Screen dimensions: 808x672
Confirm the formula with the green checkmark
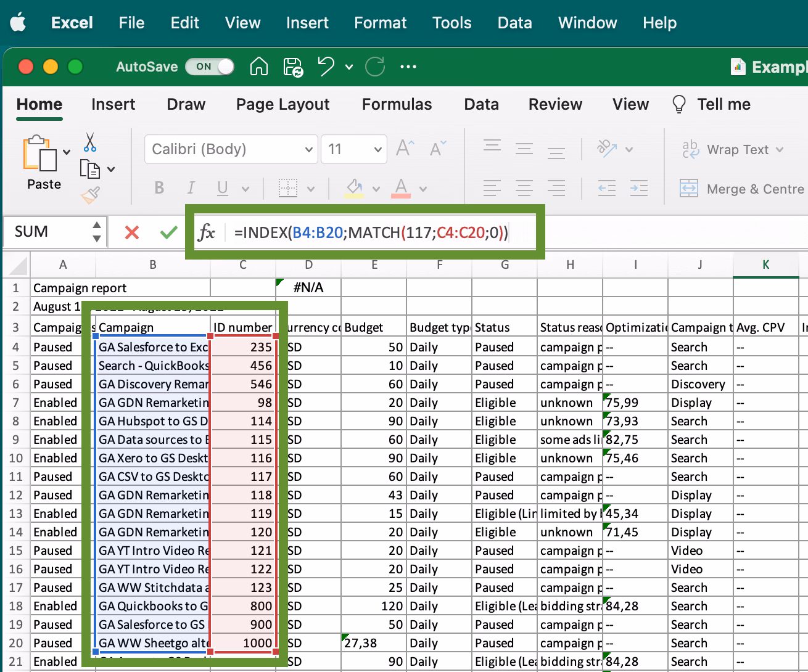point(168,232)
